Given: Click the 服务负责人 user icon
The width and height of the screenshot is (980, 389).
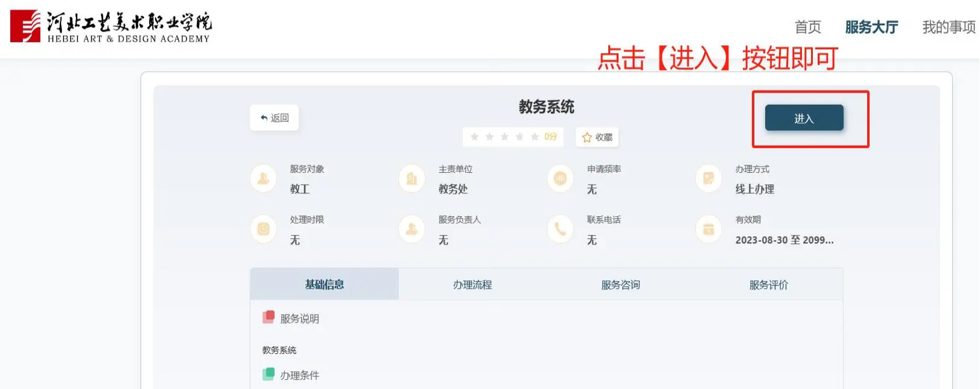Looking at the screenshot, I should point(412,230).
